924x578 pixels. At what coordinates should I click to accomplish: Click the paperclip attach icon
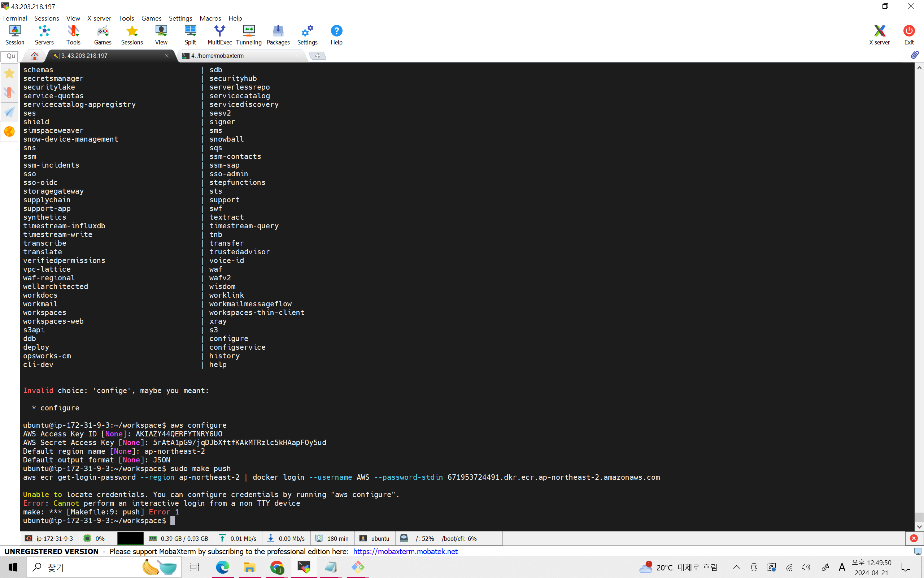(915, 55)
